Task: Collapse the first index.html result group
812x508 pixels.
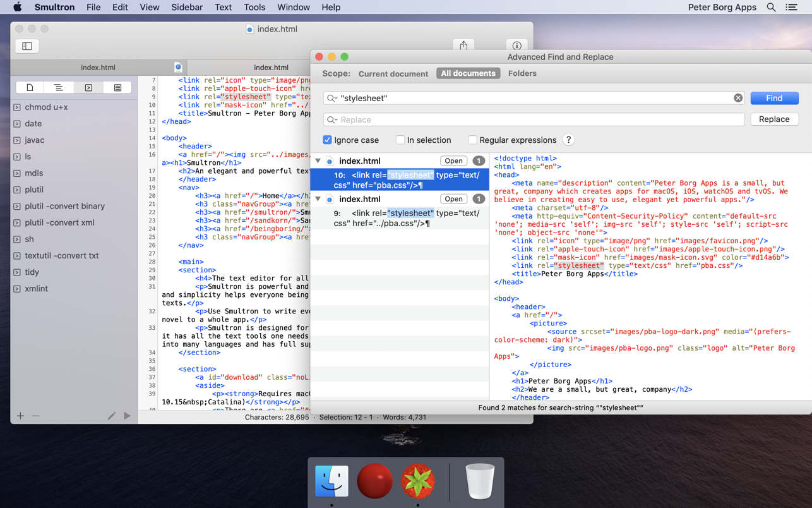Action: click(318, 161)
